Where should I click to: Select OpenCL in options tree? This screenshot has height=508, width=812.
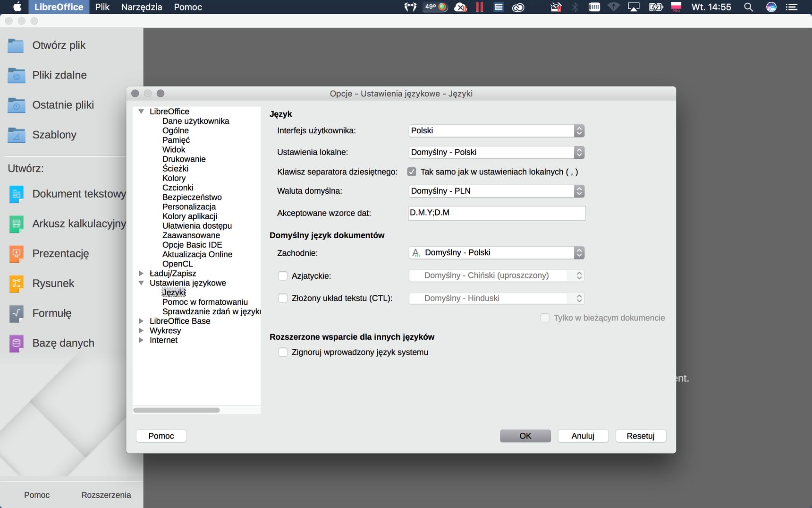[178, 264]
